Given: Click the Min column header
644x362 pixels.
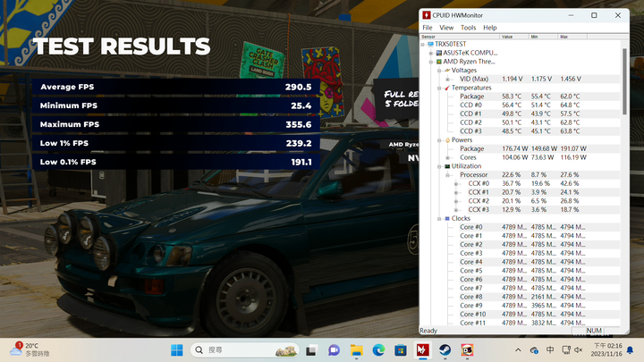Looking at the screenshot, I should click(x=544, y=37).
